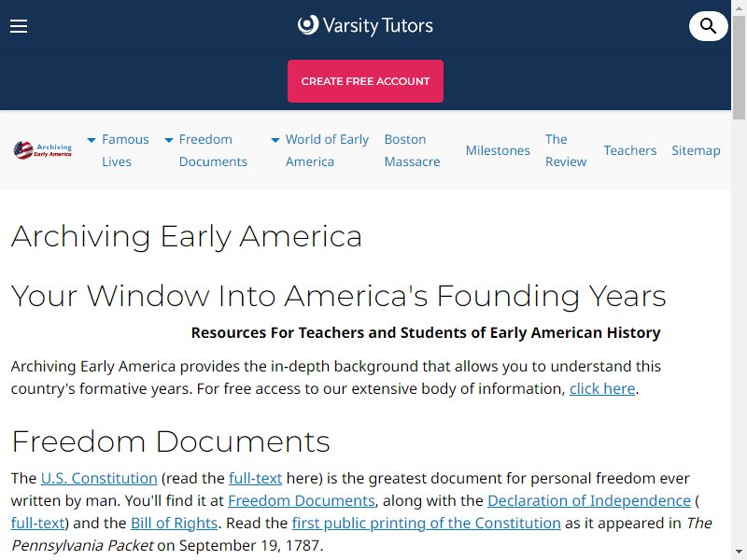Go to The Review page

point(566,150)
